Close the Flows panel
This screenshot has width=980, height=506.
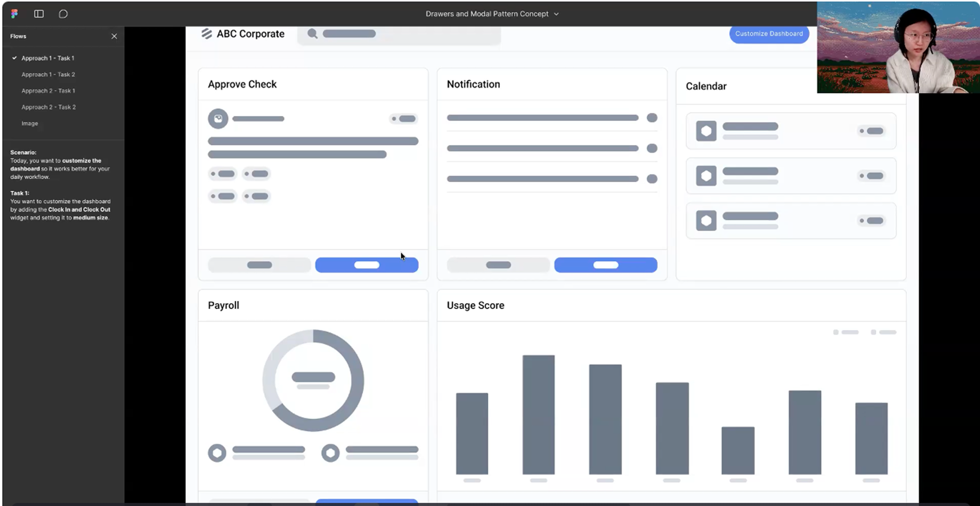click(114, 36)
